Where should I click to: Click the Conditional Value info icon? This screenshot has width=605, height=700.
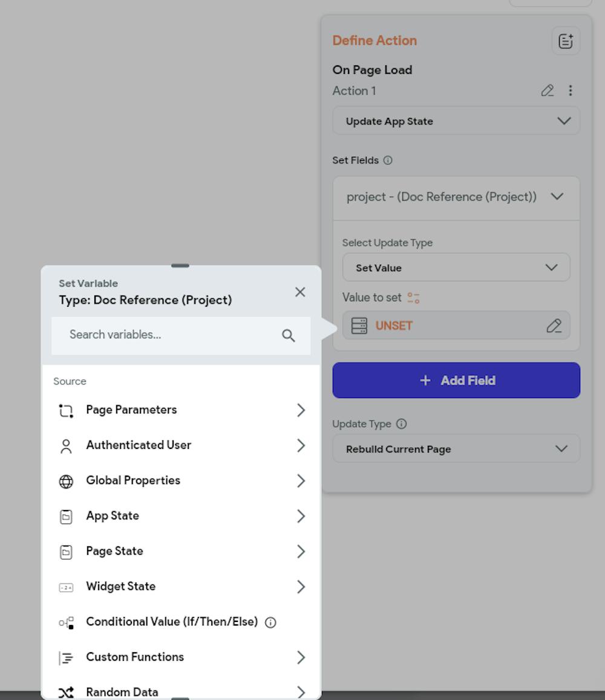tap(271, 623)
